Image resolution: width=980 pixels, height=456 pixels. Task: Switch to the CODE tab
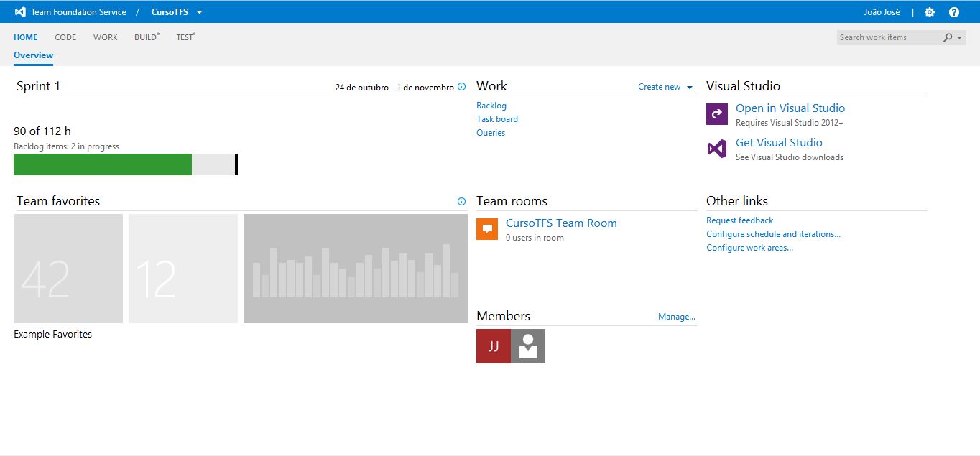[65, 37]
